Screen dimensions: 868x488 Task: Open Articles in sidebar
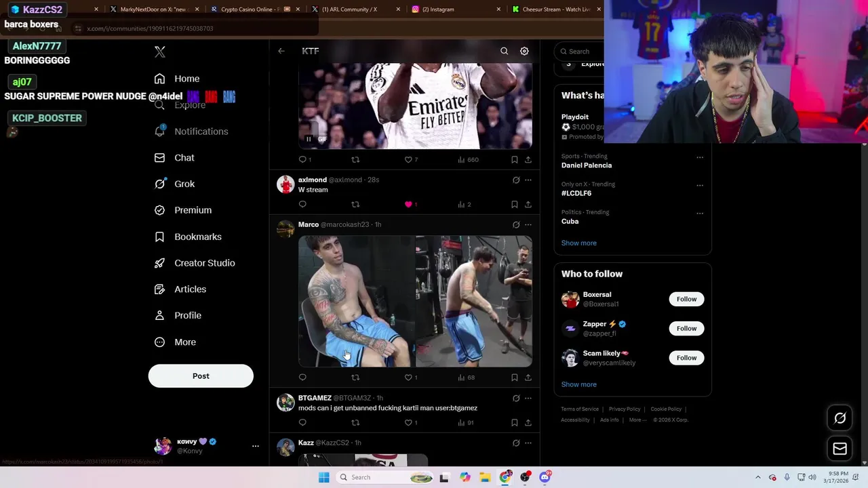[x=180, y=289]
